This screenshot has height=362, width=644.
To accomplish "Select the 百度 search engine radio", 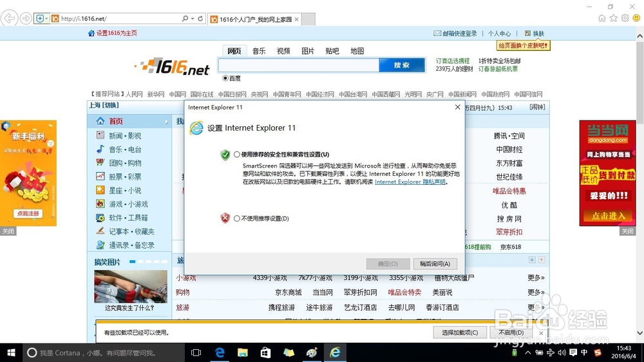I will (225, 78).
